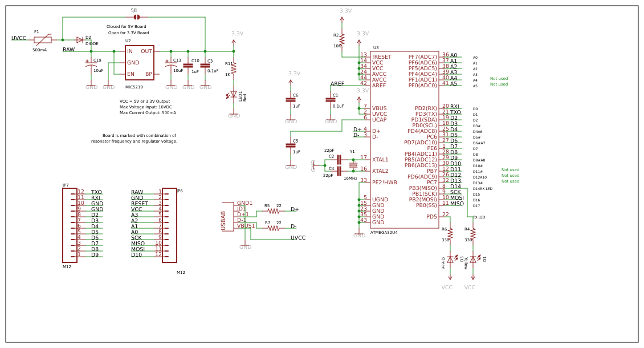Click the RESET pin label on JP6
The image size is (644, 348).
point(140,204)
